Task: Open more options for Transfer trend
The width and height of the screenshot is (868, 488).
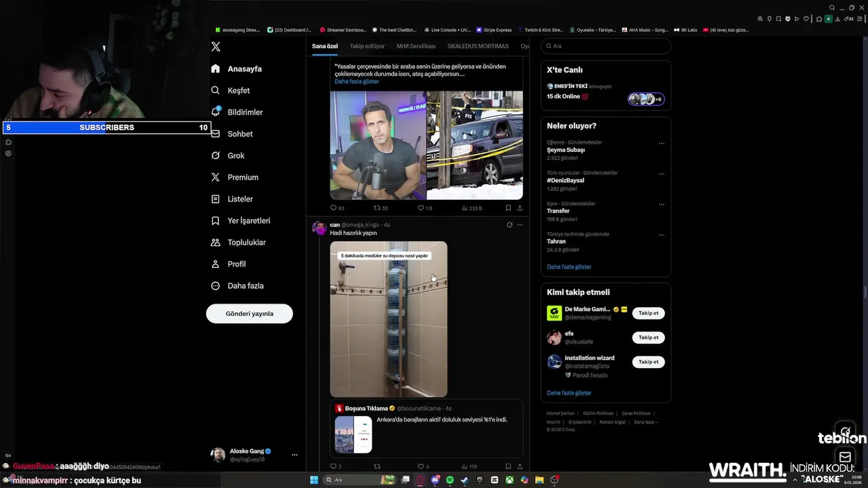Action: [662, 205]
